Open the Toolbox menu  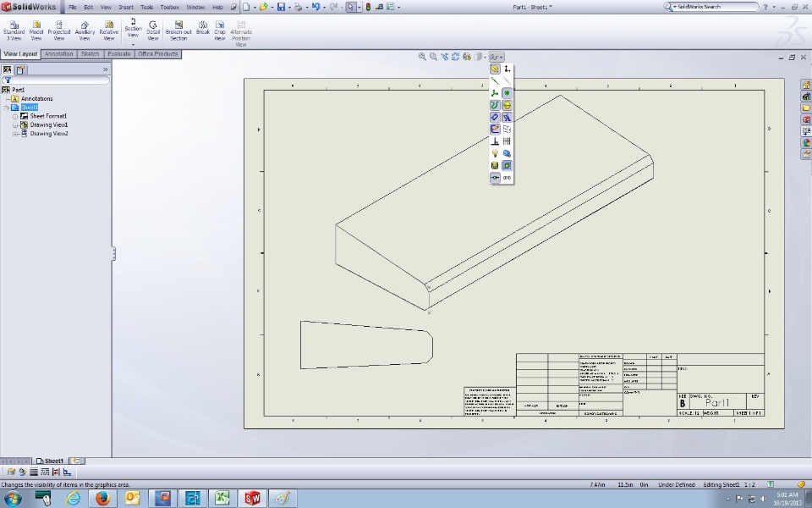pos(169,8)
